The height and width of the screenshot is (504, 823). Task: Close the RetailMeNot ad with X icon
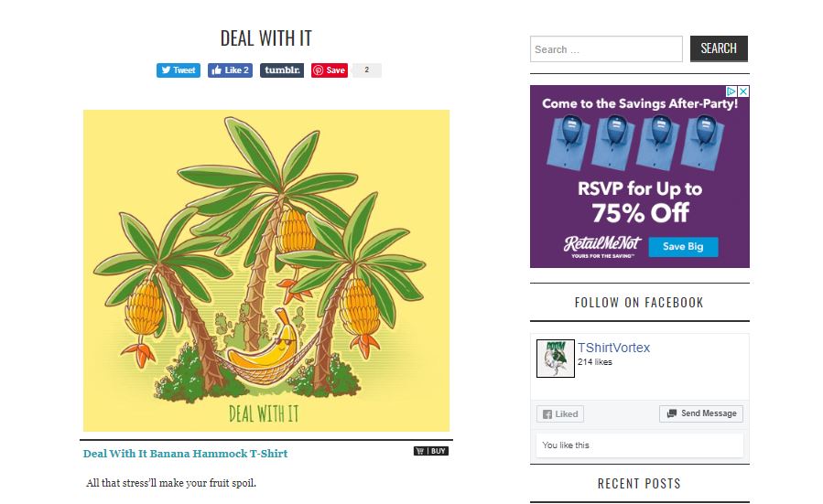pyautogui.click(x=743, y=91)
